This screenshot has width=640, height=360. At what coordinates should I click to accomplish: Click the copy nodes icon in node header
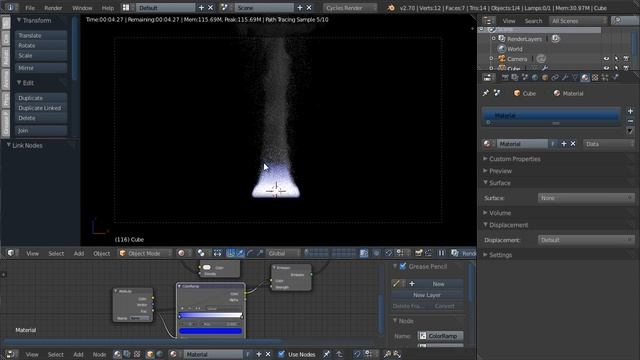pyautogui.click(x=387, y=354)
